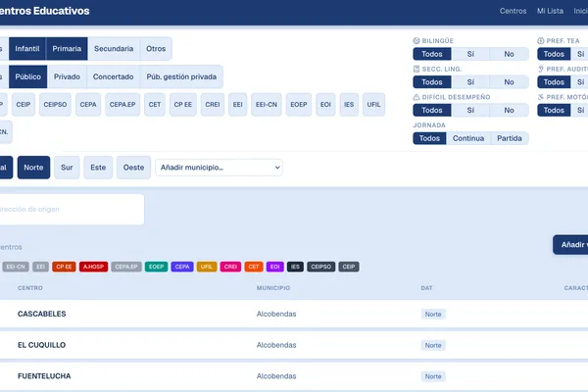Set Secc. Ling. filter to Todos
588x392 pixels.
coord(432,82)
